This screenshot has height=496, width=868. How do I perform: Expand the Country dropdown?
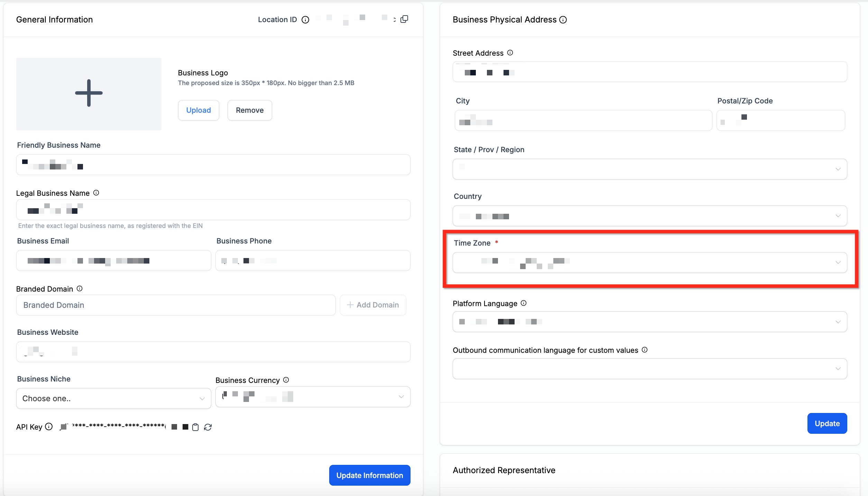click(649, 216)
